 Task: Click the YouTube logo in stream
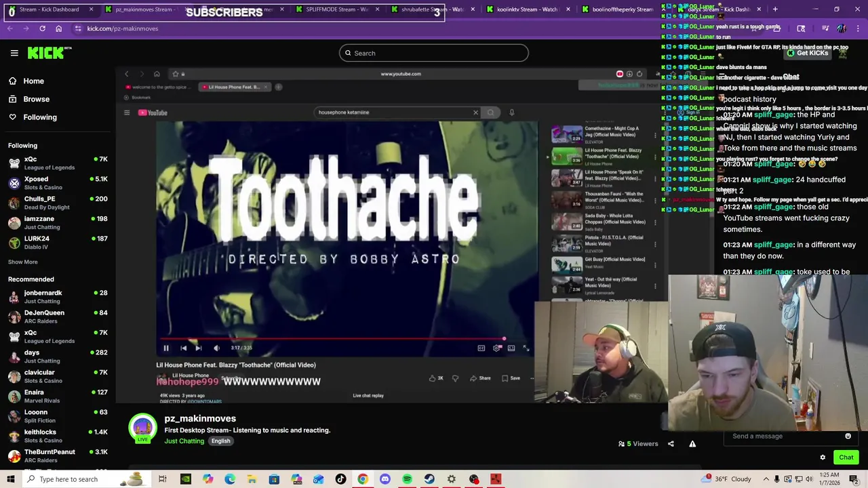tap(153, 113)
